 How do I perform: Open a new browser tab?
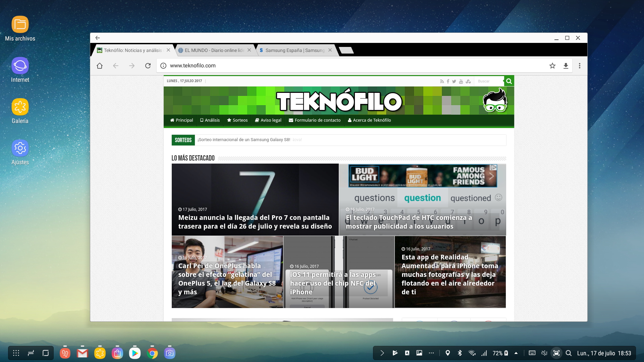[x=346, y=50]
